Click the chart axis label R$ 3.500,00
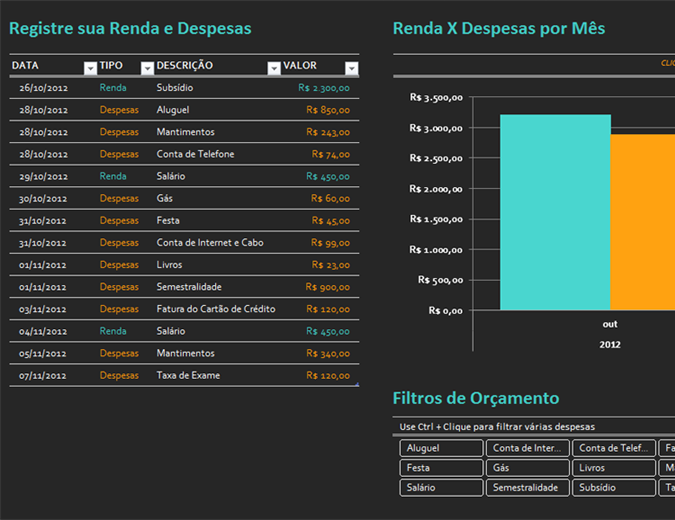Viewport: 675px width, 520px height. click(x=436, y=98)
